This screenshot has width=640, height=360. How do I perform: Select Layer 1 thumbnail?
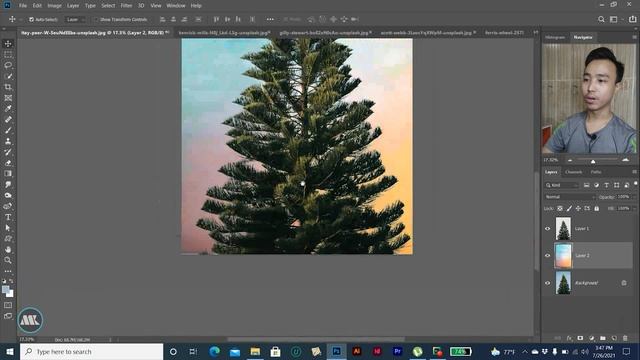563,229
